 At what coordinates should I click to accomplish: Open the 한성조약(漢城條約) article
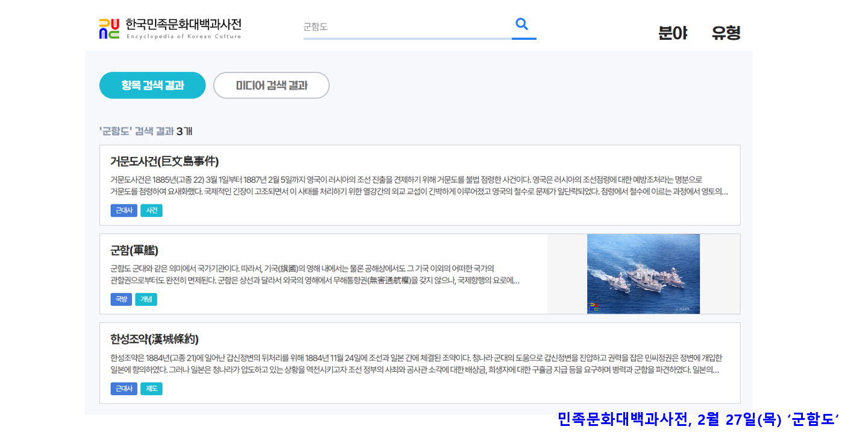pyautogui.click(x=154, y=338)
